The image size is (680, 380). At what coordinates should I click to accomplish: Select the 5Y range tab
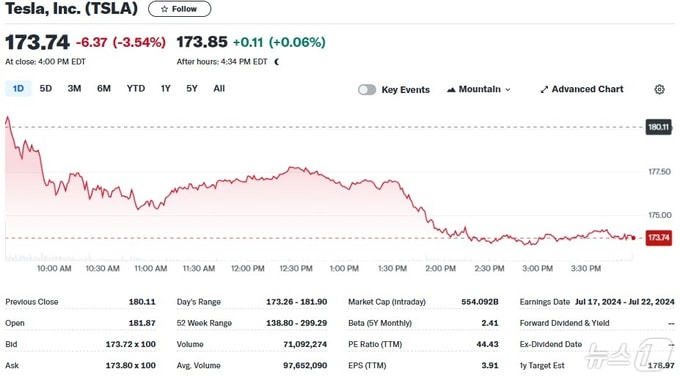[x=192, y=89]
